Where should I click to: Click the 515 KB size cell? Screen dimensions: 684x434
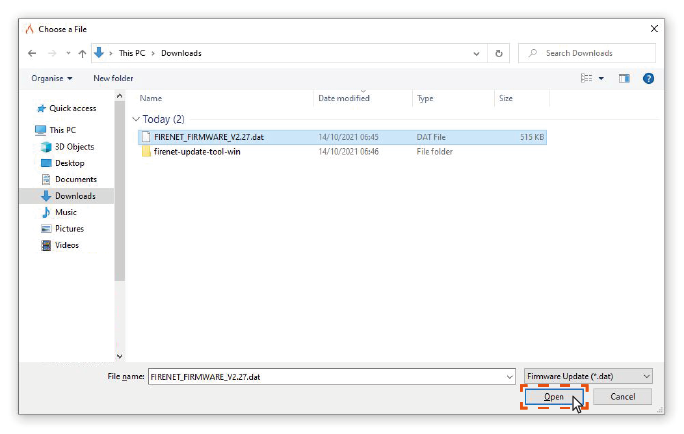click(x=532, y=137)
